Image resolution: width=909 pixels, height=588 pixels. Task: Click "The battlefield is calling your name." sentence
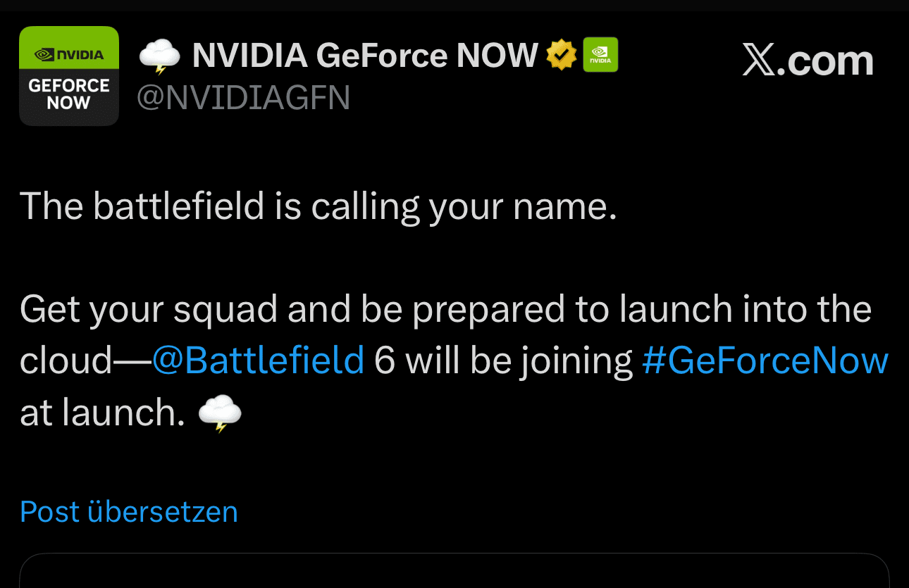[x=318, y=206]
